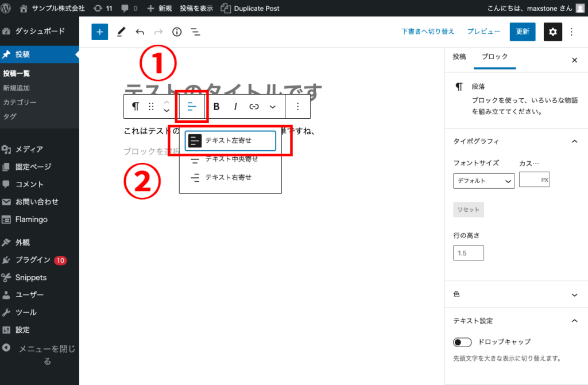Screen dimensions: 588x385
Task: Click the redo arrow icon
Action: (x=157, y=32)
